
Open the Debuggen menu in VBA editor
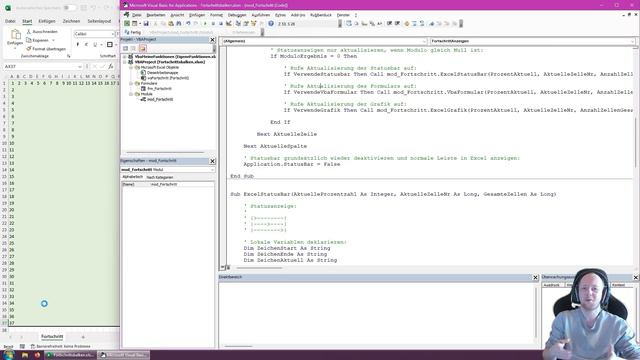(237, 15)
